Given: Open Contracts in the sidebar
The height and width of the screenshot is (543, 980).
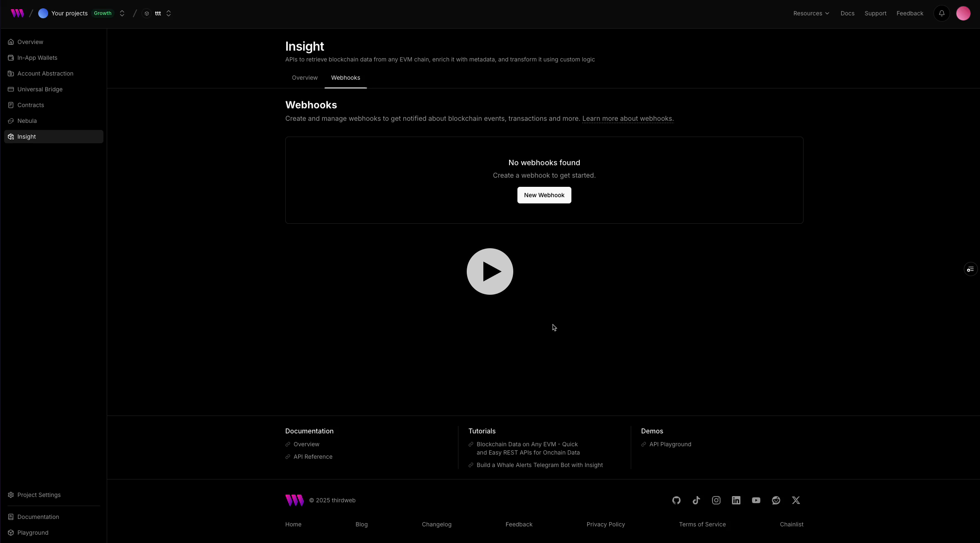Looking at the screenshot, I should pos(54,105).
